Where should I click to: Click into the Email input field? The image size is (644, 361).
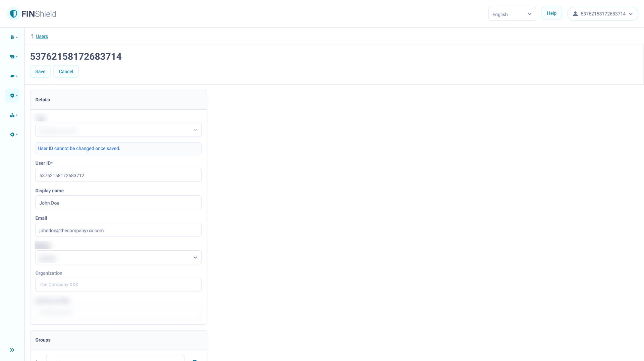click(x=118, y=230)
